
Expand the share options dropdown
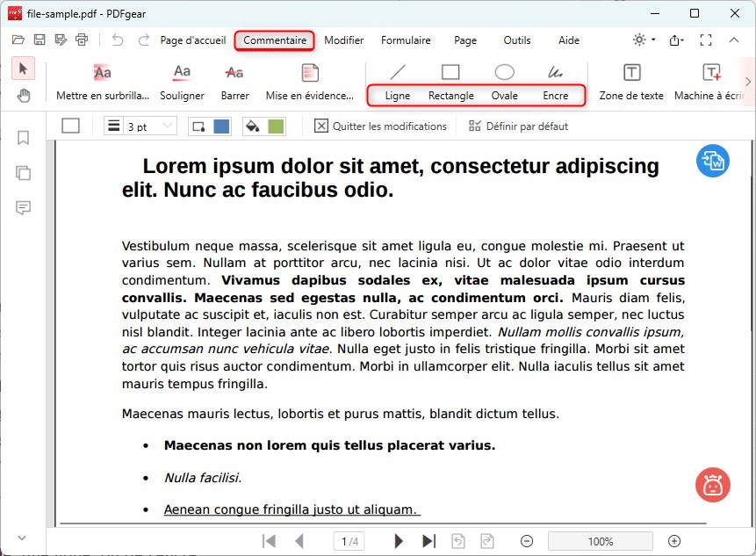tap(676, 40)
